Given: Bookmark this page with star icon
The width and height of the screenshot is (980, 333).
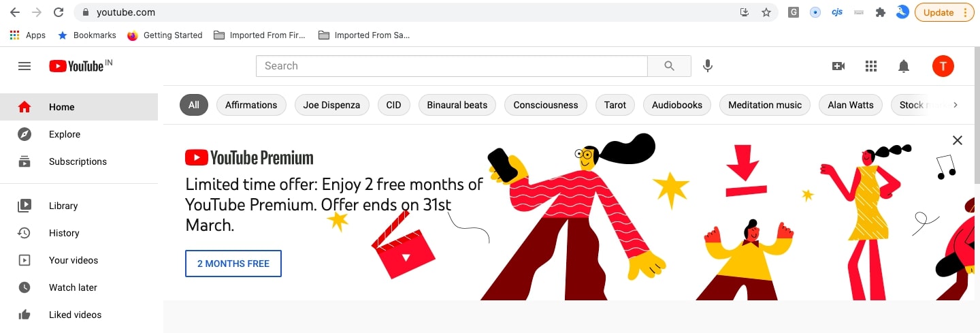Looking at the screenshot, I should (766, 12).
